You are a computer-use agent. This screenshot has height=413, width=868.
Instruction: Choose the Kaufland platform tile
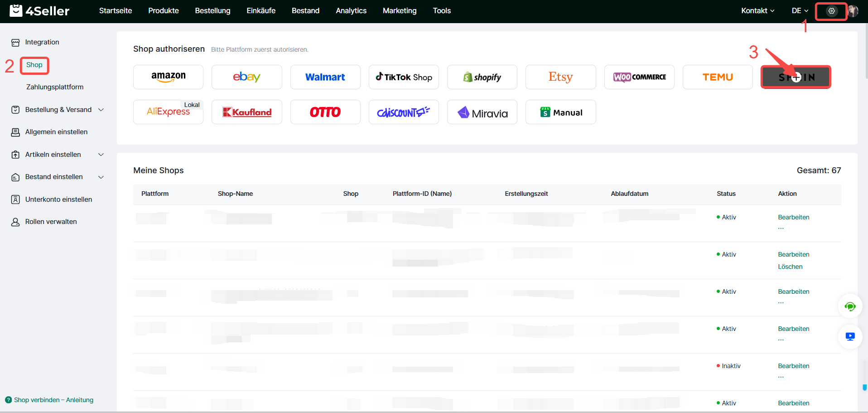(x=247, y=112)
